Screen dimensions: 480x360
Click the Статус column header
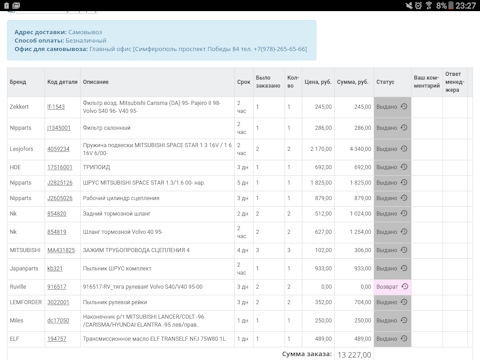[x=385, y=82]
